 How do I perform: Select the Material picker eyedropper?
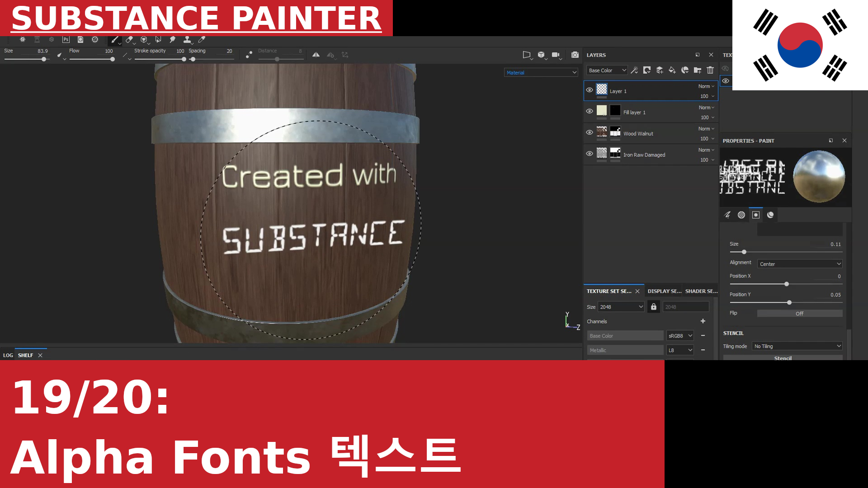202,40
